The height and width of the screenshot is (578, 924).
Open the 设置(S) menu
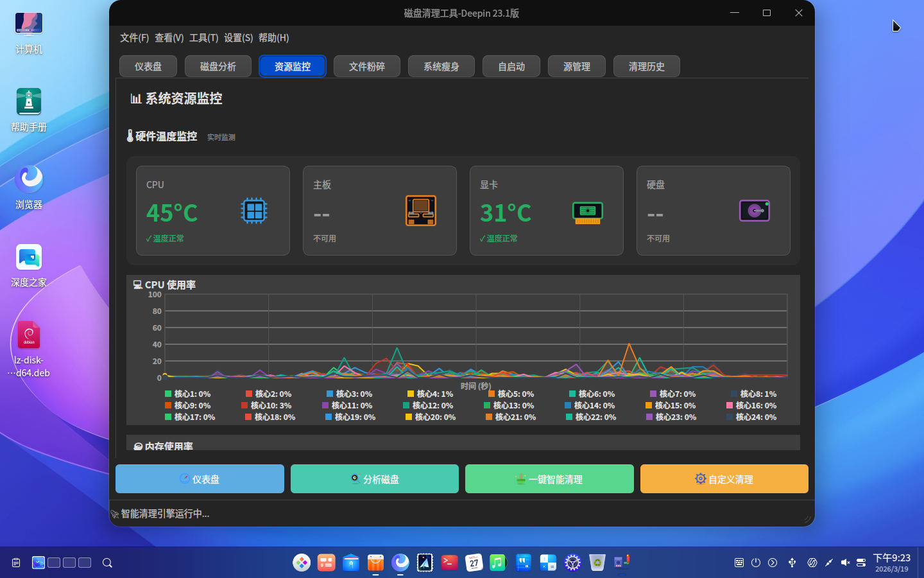[238, 38]
